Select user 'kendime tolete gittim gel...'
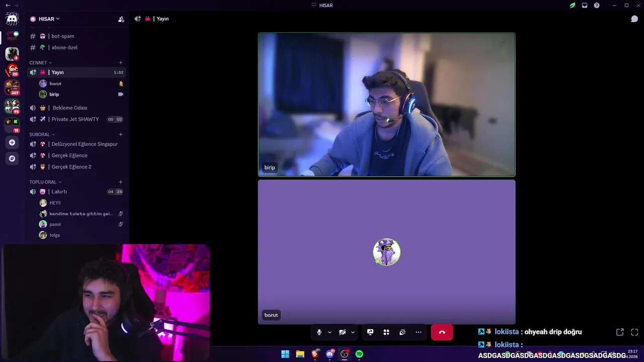 click(x=81, y=214)
